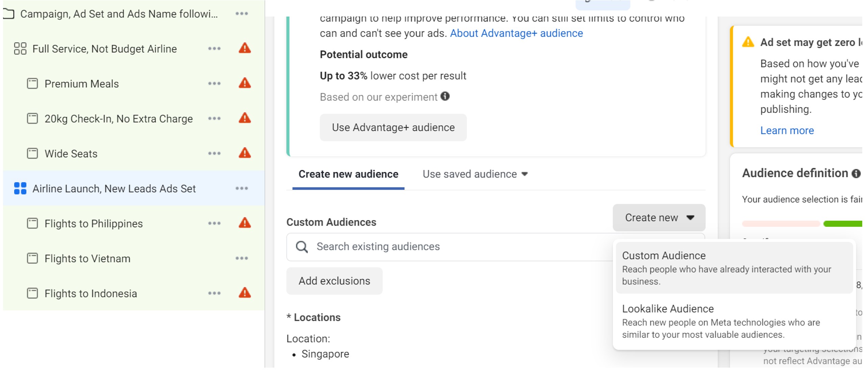Follow the About Advantage+ audience link

pos(516,33)
